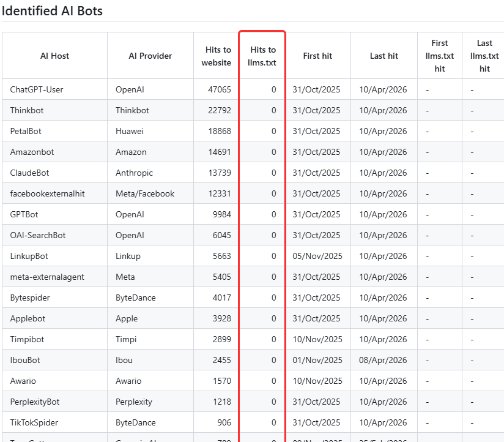Click ChatGPT-User's last hit '10/Apr/2026'

click(383, 89)
